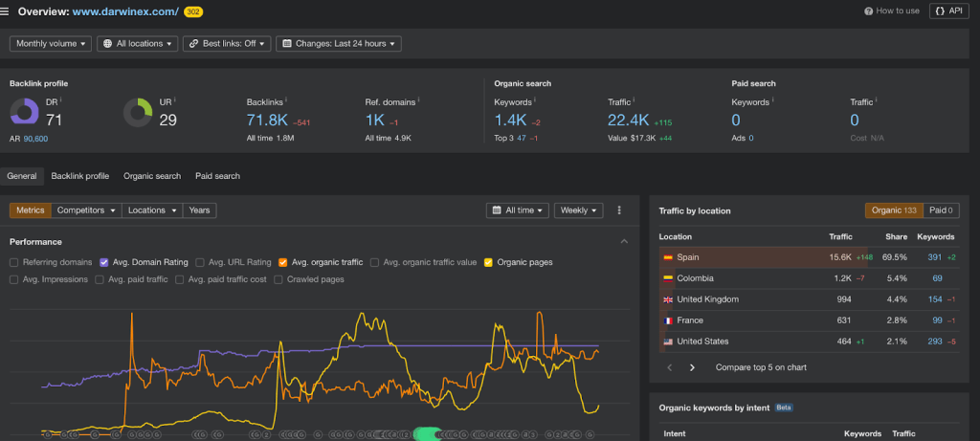Open the Monthly volume dropdown
Image resolution: width=980 pixels, height=441 pixels.
point(51,44)
